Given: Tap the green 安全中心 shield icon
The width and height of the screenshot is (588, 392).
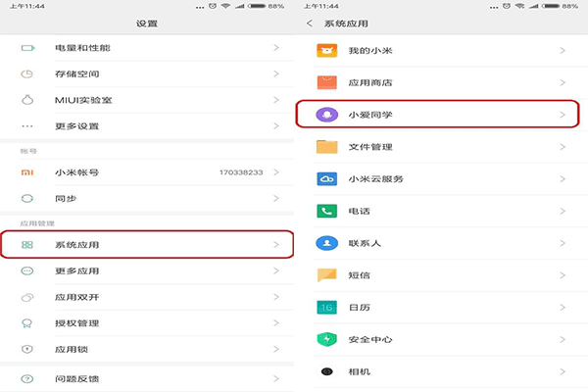Looking at the screenshot, I should tap(327, 339).
